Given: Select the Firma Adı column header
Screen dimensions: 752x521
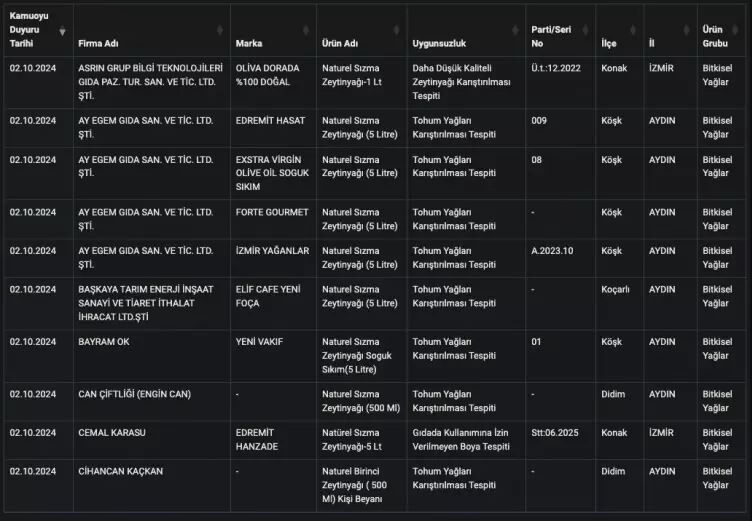Looking at the screenshot, I should 98,44.
